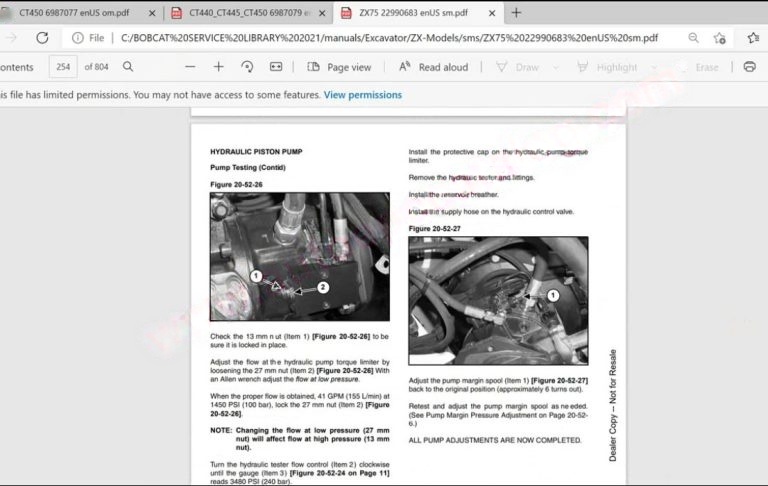Viewport: 768px width, 486px height.
Task: Open browser zoom magnifier in address bar
Action: point(693,38)
